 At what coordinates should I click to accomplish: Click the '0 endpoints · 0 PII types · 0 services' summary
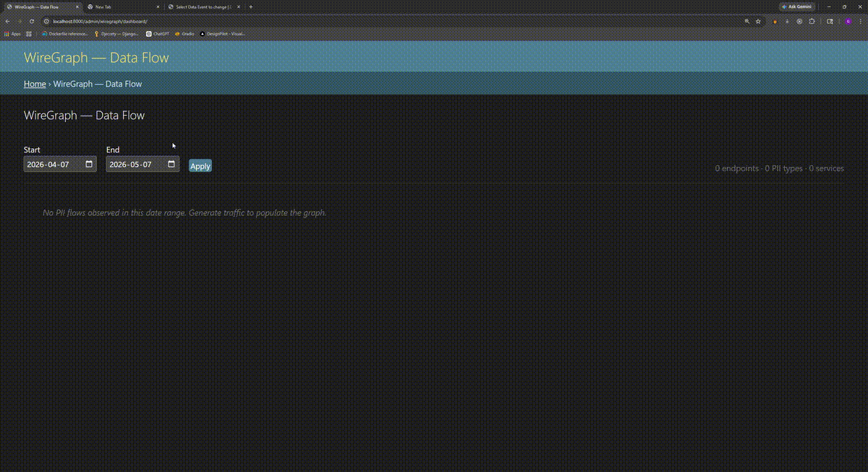780,168
